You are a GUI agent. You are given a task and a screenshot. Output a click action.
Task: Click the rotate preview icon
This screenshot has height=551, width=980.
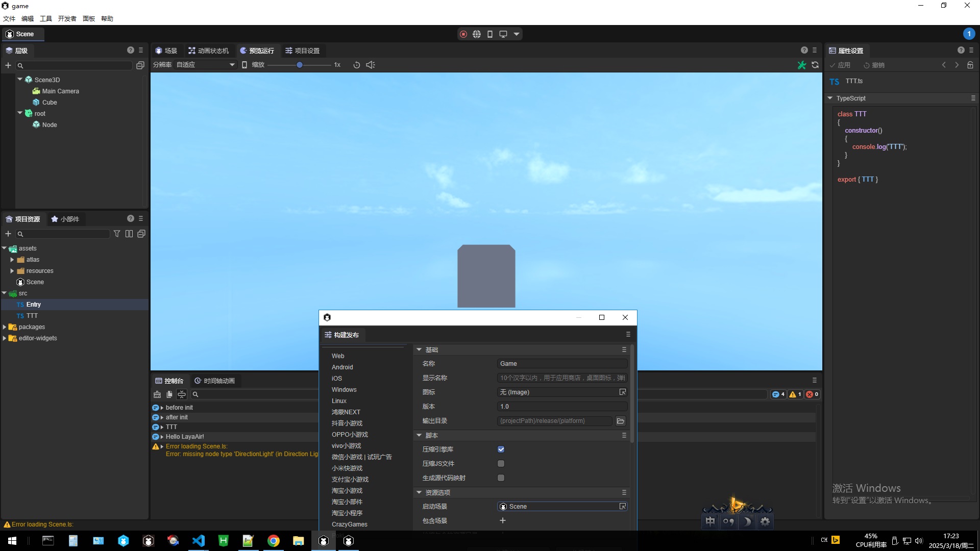click(x=357, y=65)
